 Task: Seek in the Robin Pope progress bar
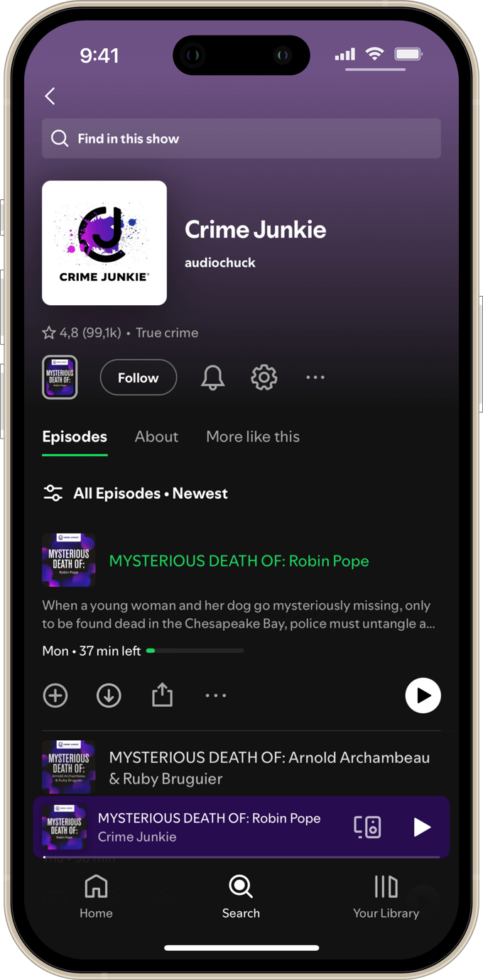click(x=195, y=651)
